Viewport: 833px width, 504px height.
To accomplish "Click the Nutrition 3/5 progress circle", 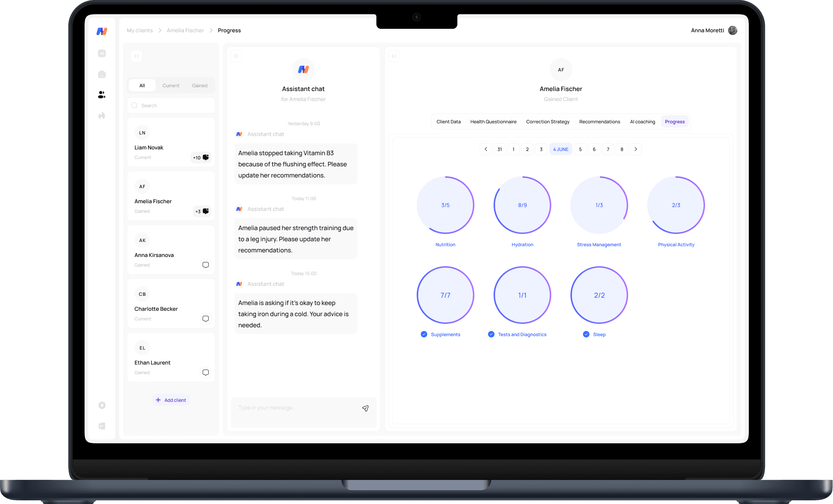I will [445, 205].
